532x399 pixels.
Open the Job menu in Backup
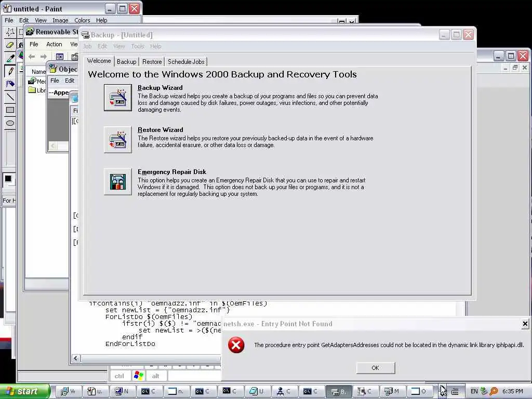pyautogui.click(x=87, y=46)
